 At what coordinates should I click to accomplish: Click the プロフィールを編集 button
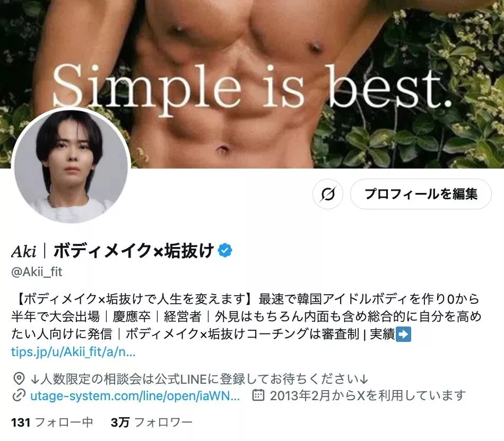tap(421, 194)
